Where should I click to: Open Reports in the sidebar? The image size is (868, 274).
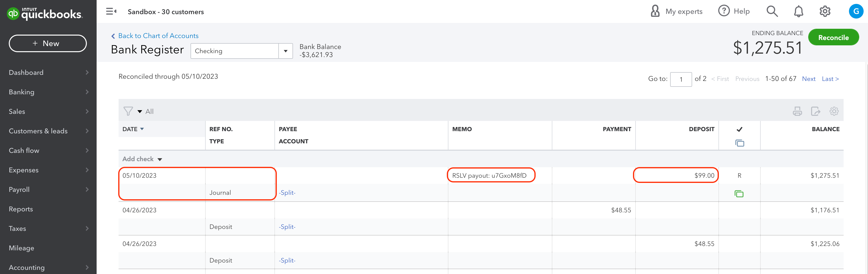pyautogui.click(x=21, y=209)
